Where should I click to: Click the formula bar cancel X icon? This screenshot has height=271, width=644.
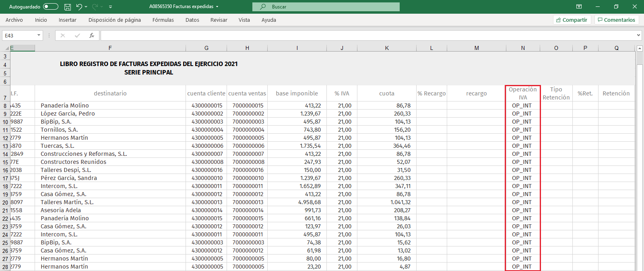point(63,35)
